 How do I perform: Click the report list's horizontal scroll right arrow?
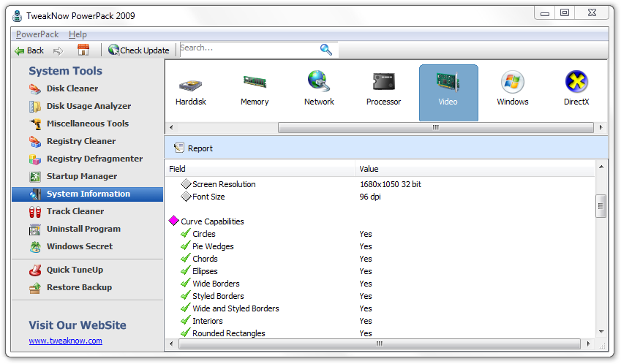[x=588, y=344]
